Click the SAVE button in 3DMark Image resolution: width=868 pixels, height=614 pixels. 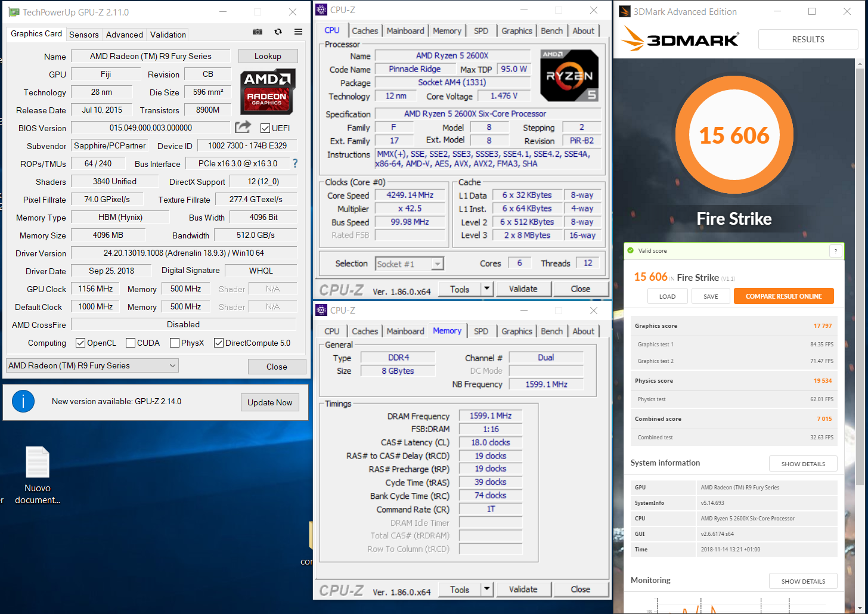pyautogui.click(x=711, y=296)
